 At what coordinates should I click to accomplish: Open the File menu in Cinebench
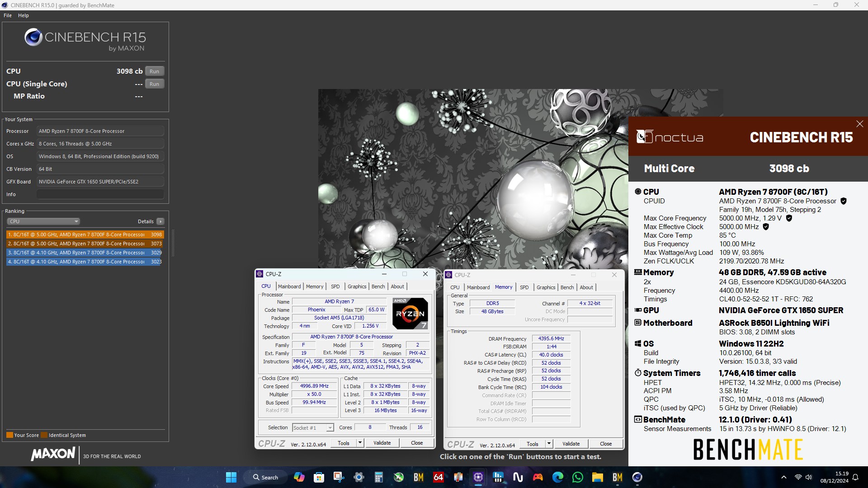pyautogui.click(x=8, y=15)
